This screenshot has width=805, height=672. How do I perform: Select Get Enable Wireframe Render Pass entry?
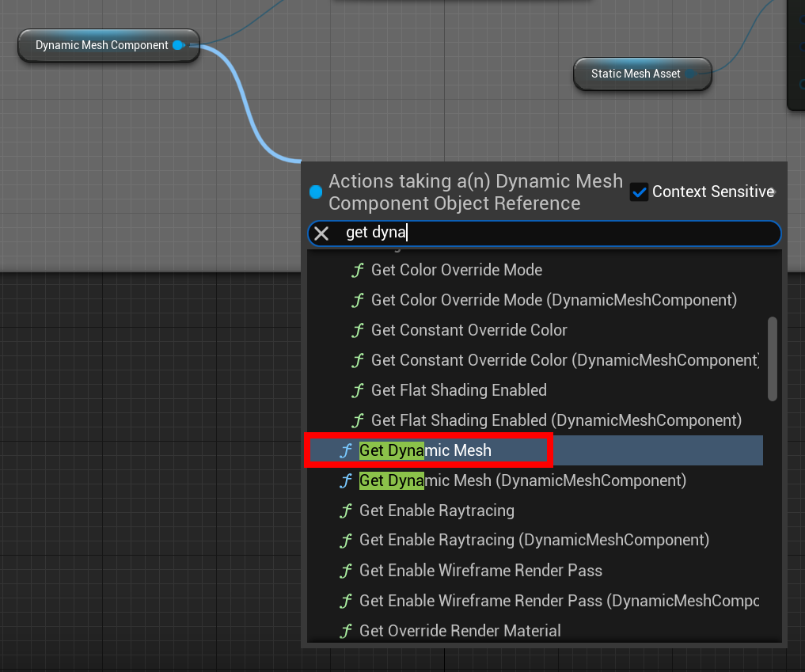(x=536, y=571)
